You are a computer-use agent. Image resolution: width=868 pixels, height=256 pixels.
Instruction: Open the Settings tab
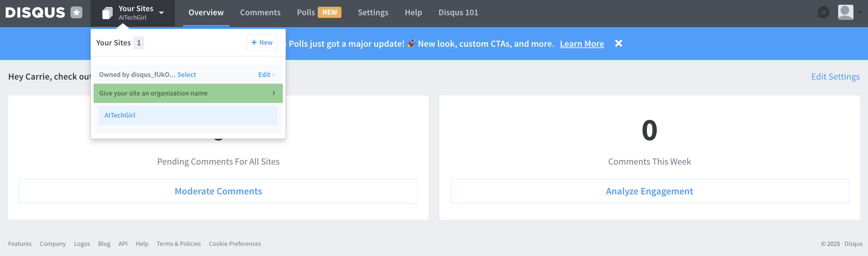373,13
